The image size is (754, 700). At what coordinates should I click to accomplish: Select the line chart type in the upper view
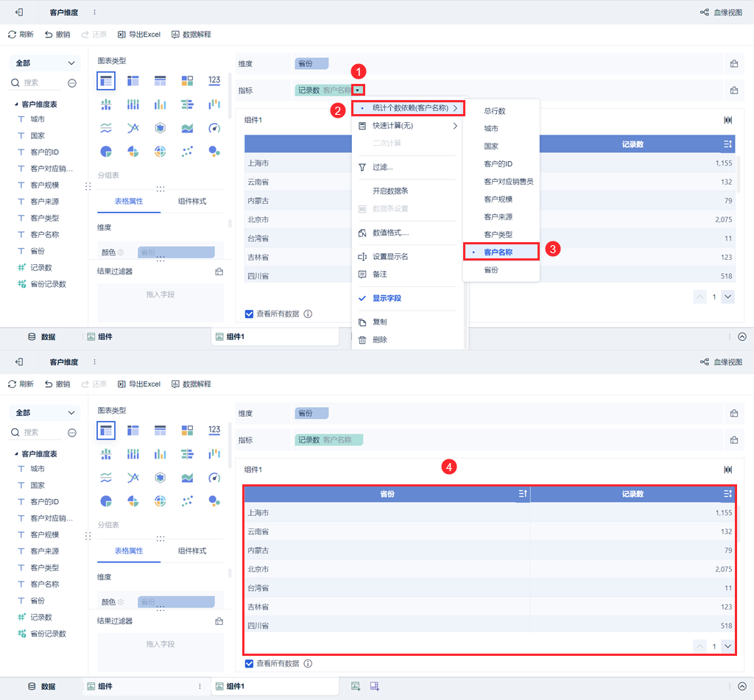pyautogui.click(x=106, y=128)
